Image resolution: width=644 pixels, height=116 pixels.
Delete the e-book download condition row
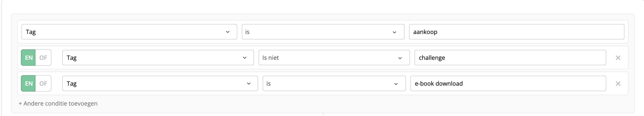(618, 84)
